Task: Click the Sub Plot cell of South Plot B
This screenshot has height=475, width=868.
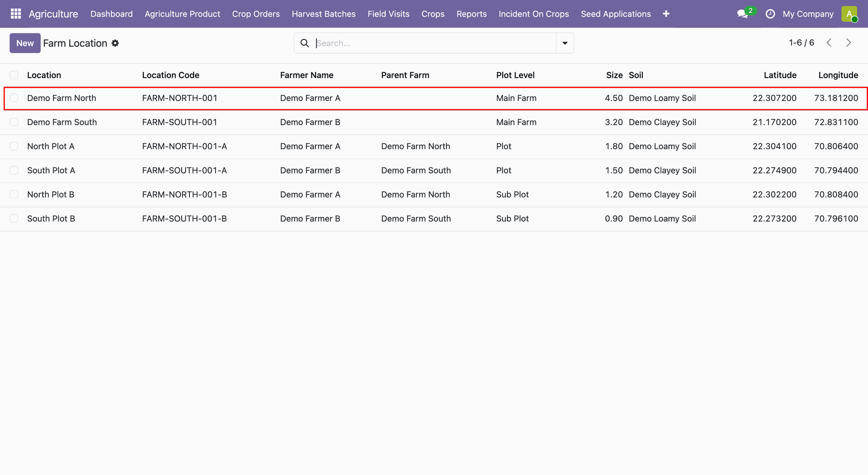Action: click(x=512, y=219)
